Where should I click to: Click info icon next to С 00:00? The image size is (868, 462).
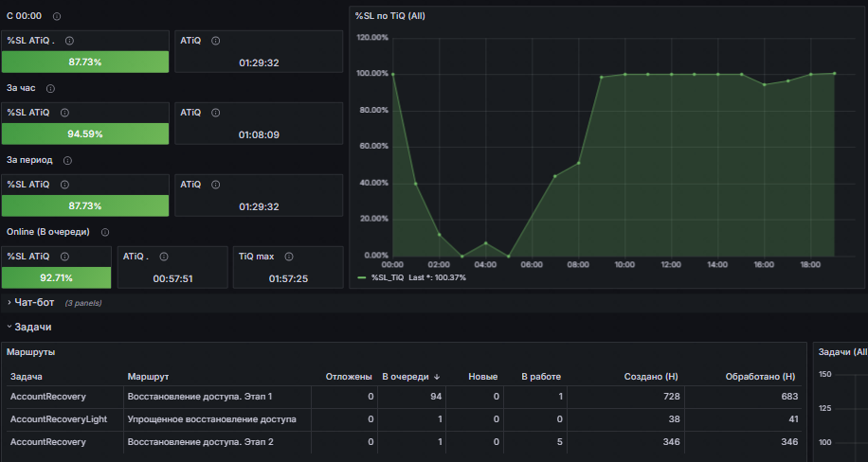click(57, 17)
